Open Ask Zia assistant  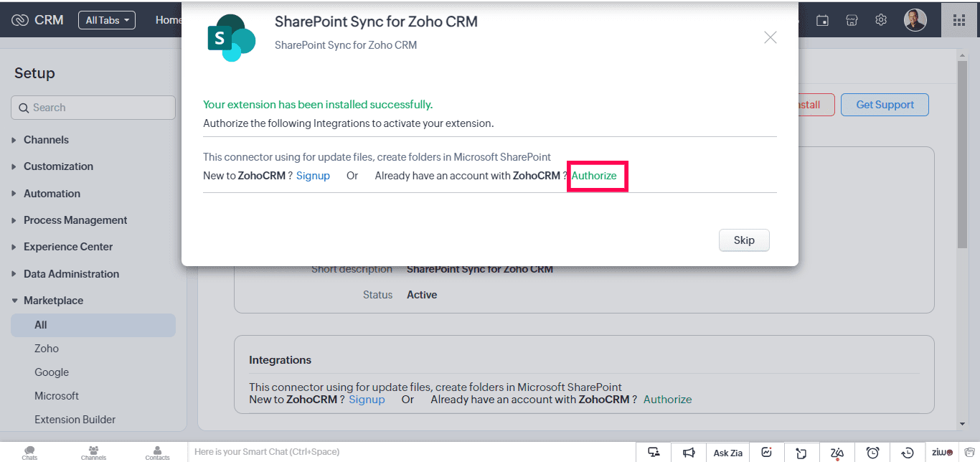(728, 453)
